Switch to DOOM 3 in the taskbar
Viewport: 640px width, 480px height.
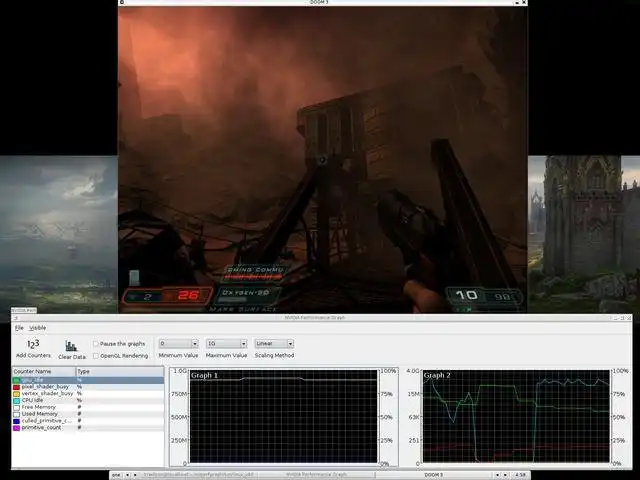(433, 475)
